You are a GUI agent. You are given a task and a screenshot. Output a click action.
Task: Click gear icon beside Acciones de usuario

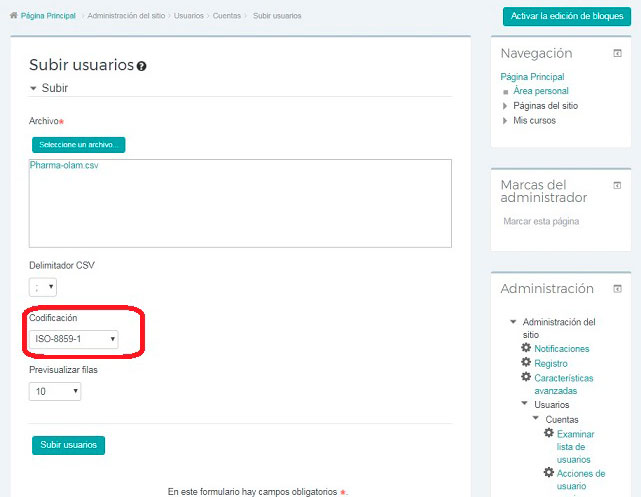click(549, 472)
